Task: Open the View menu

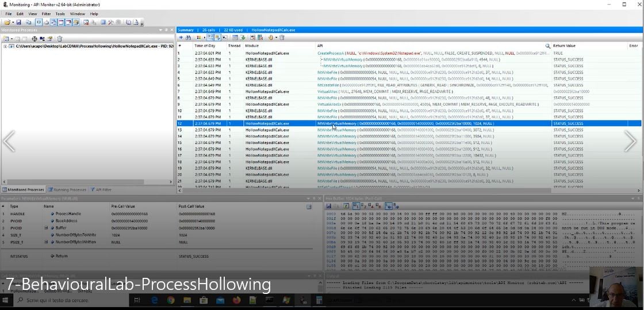Action: (x=32, y=14)
